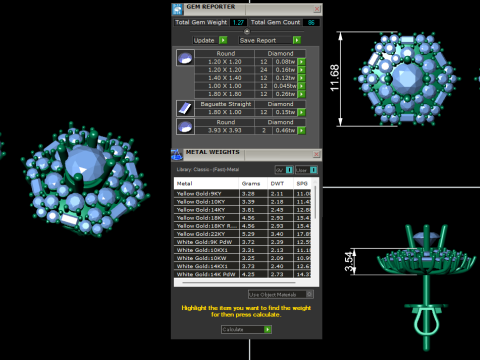Run Update via its green arrow
The width and height of the screenshot is (480, 360).
coord(223,40)
